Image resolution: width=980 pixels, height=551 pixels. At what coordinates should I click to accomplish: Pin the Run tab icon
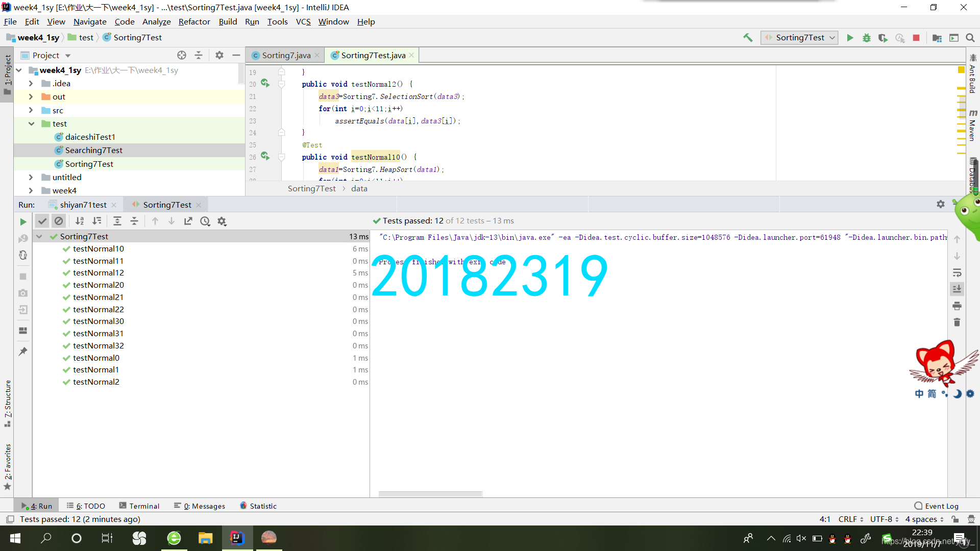point(23,352)
